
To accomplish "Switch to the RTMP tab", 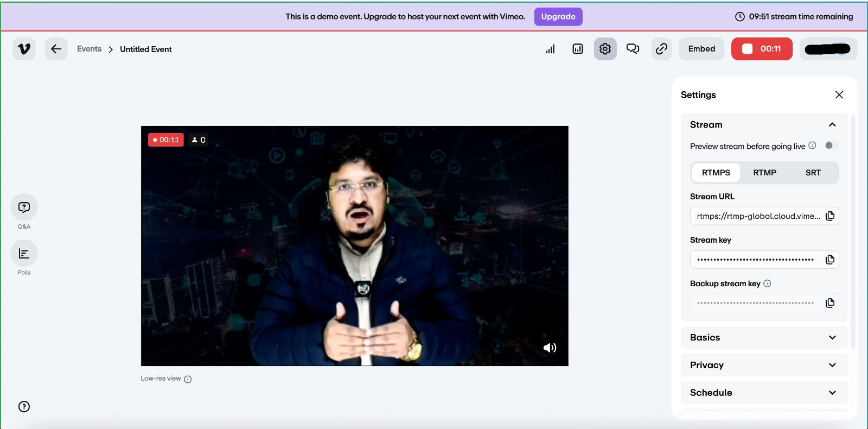I will (x=764, y=173).
